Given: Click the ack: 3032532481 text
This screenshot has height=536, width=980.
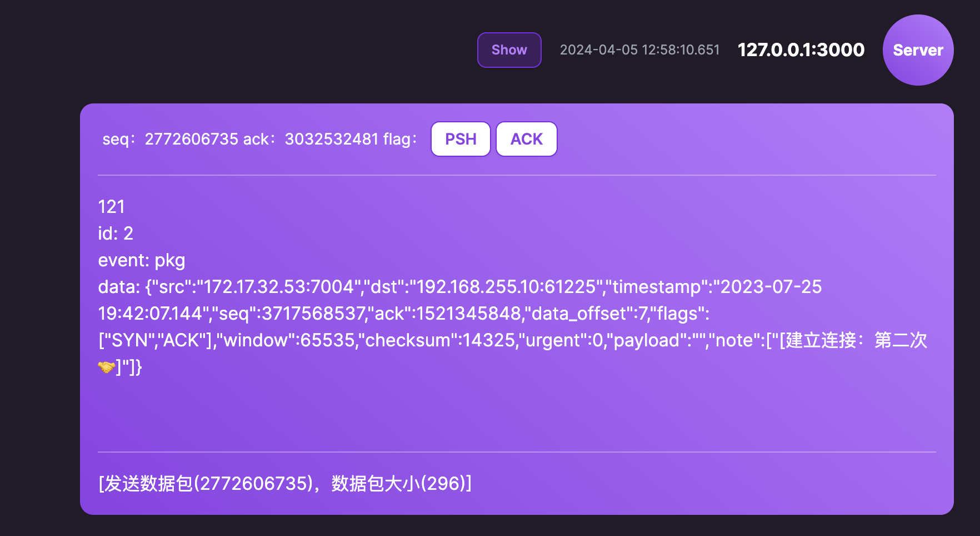Looking at the screenshot, I should click(311, 139).
